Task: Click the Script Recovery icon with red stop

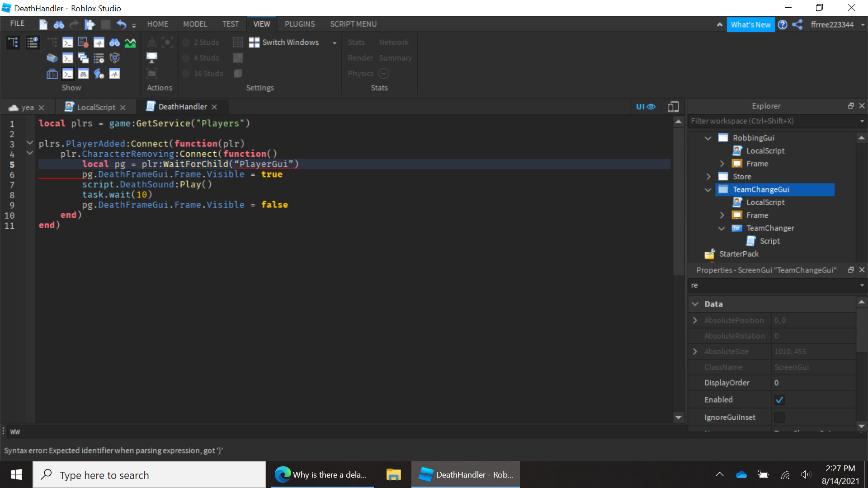Action: [83, 42]
